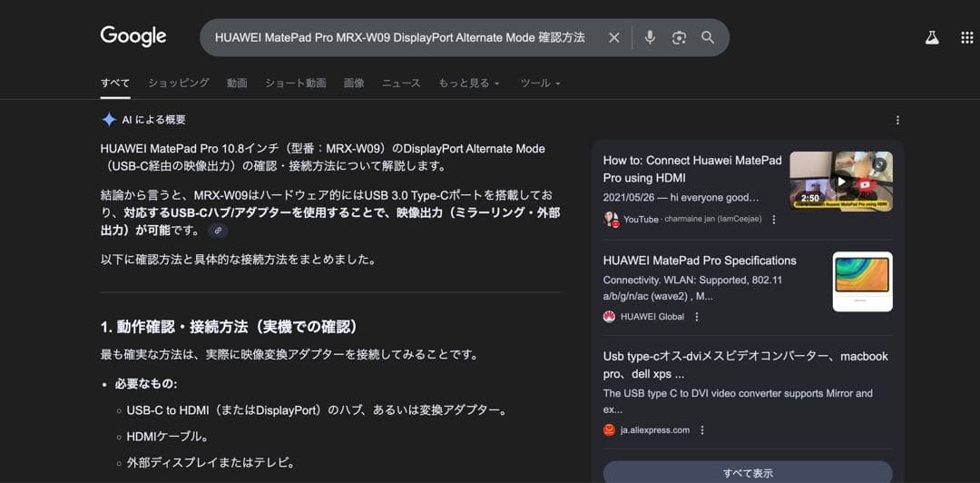Select the すべて tab
Image resolution: width=980 pixels, height=483 pixels.
115,84
